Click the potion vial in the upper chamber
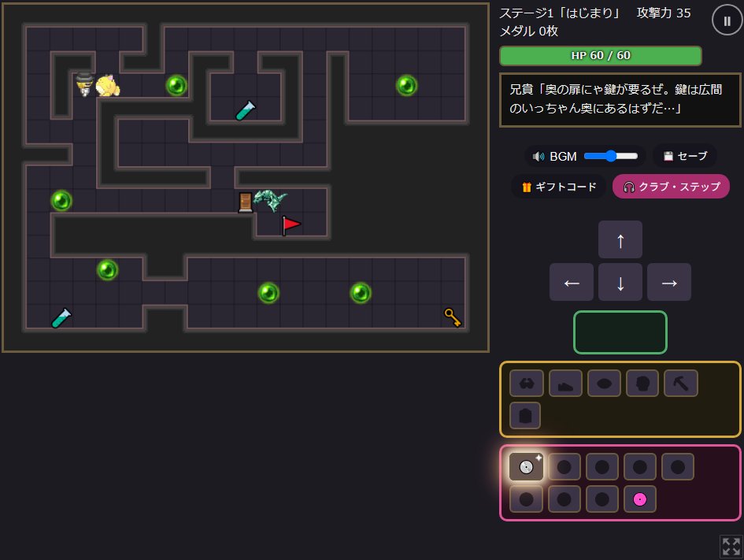Screen dimensions: 744x560 246,110
